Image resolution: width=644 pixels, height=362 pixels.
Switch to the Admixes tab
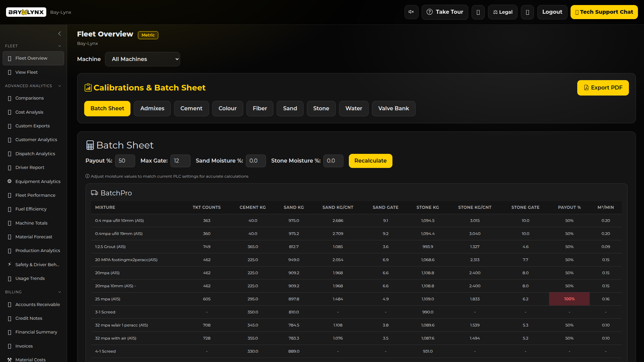(152, 108)
